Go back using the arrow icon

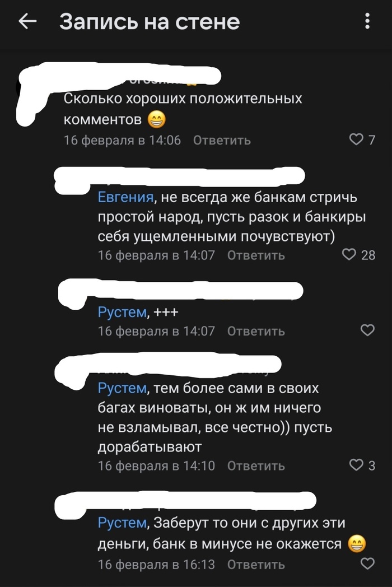27,22
